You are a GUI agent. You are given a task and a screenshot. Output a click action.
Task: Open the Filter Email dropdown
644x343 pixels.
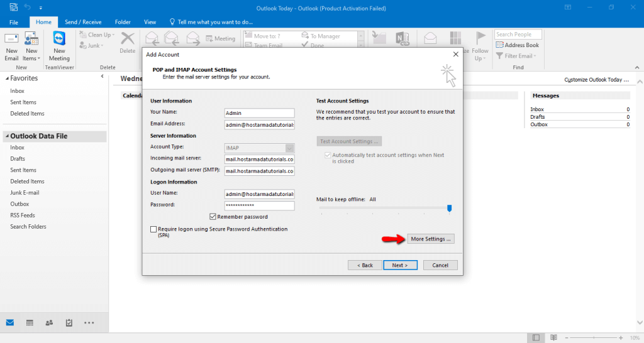(516, 56)
